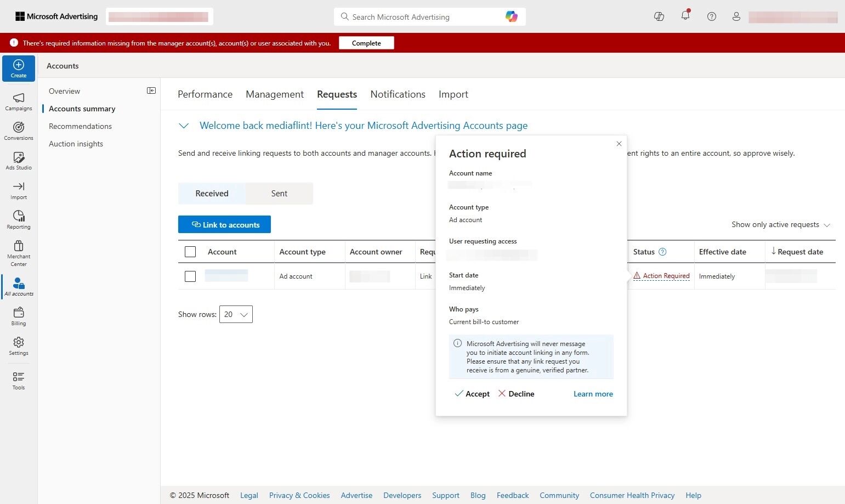Close the Action required popup

click(x=619, y=144)
